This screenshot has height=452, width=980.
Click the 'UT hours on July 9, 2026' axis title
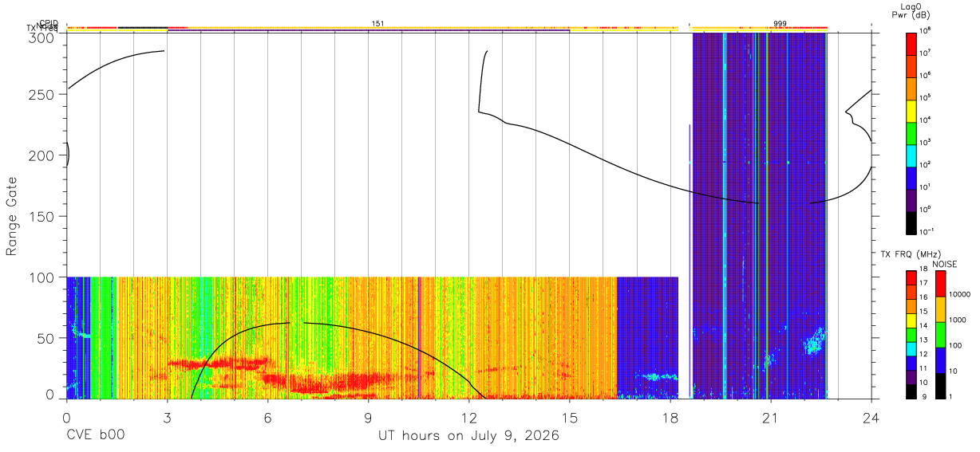pos(468,435)
